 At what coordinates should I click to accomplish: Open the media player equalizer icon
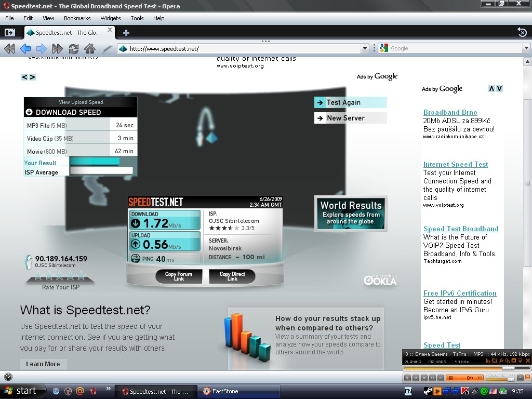[x=488, y=361]
